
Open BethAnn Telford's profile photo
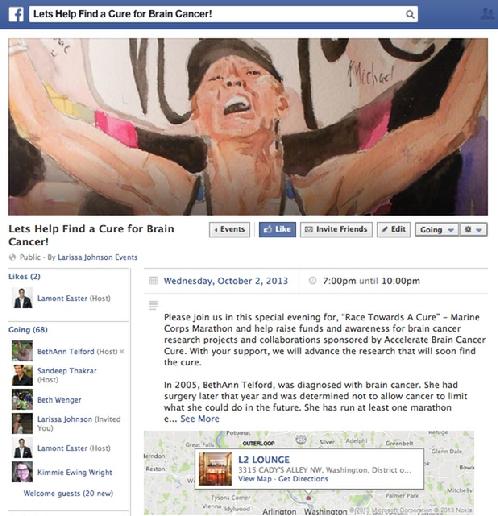(x=22, y=351)
